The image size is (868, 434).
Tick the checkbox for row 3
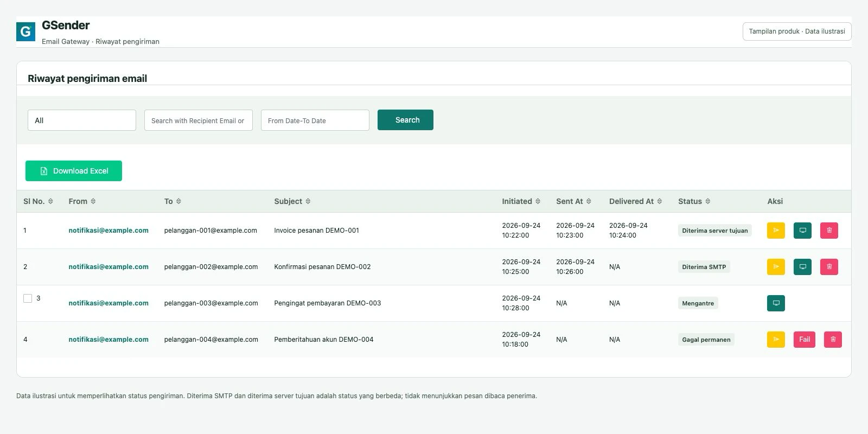pos(28,298)
